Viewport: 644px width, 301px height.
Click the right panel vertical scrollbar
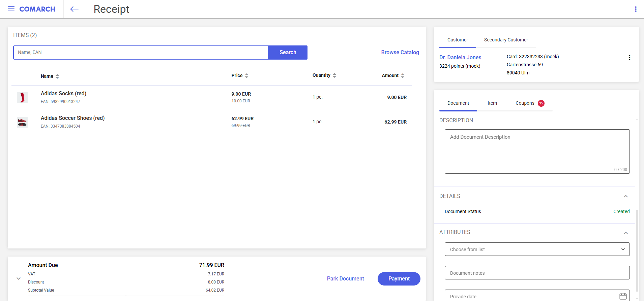pos(637,251)
